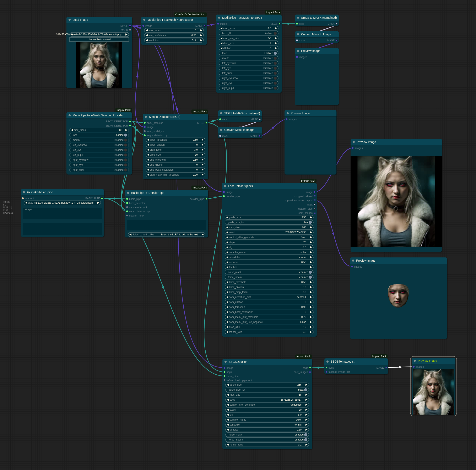476x470 pixels.
Task: Toggle guide_size_for bbox in SEGSDetailer
Action: tap(305, 390)
